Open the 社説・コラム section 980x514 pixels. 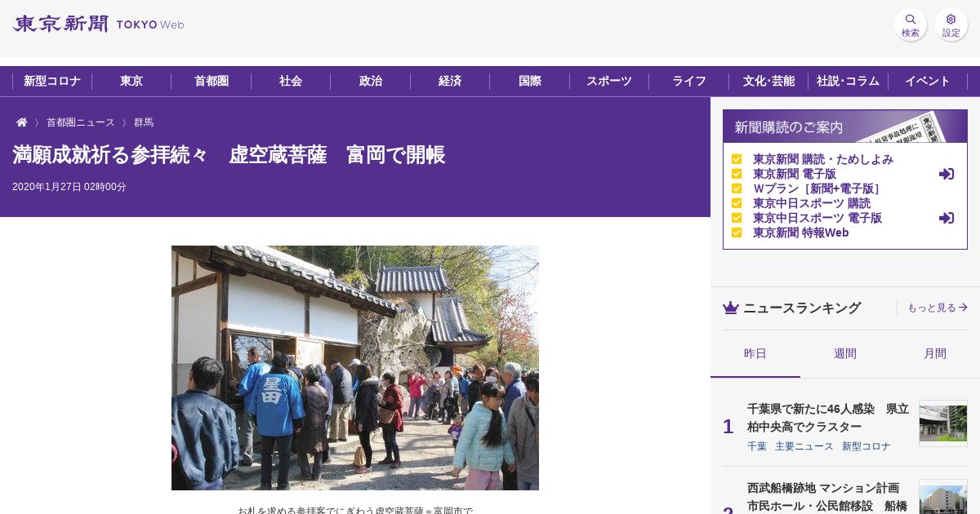pyautogui.click(x=848, y=81)
